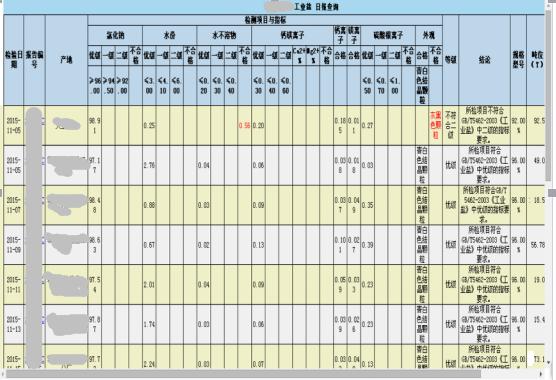
Task: Click the horizontal scrollbar thumb
Action: tap(243, 374)
